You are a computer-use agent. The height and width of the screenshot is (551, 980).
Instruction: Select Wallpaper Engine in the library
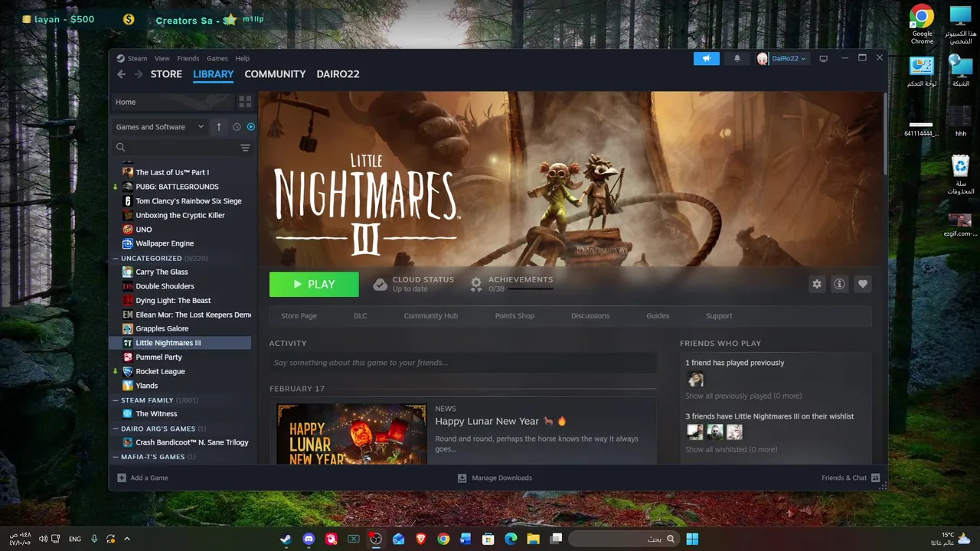[x=165, y=243]
